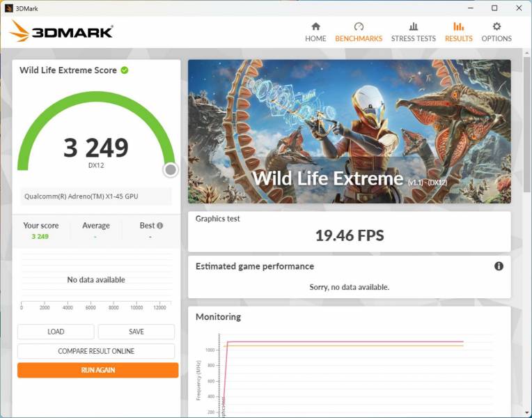Viewport: 532px width, 418px height.
Task: Maximize the 3DMark window
Action: coord(494,8)
